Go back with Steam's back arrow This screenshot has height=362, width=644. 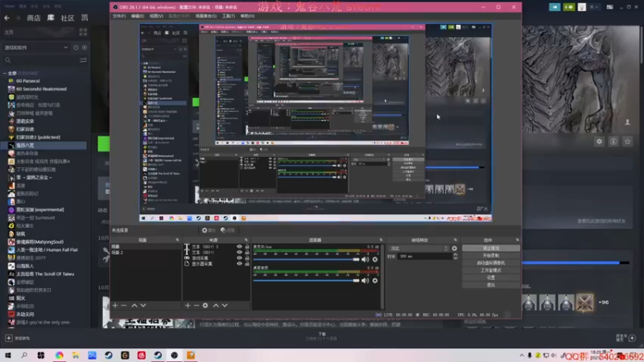click(x=7, y=18)
